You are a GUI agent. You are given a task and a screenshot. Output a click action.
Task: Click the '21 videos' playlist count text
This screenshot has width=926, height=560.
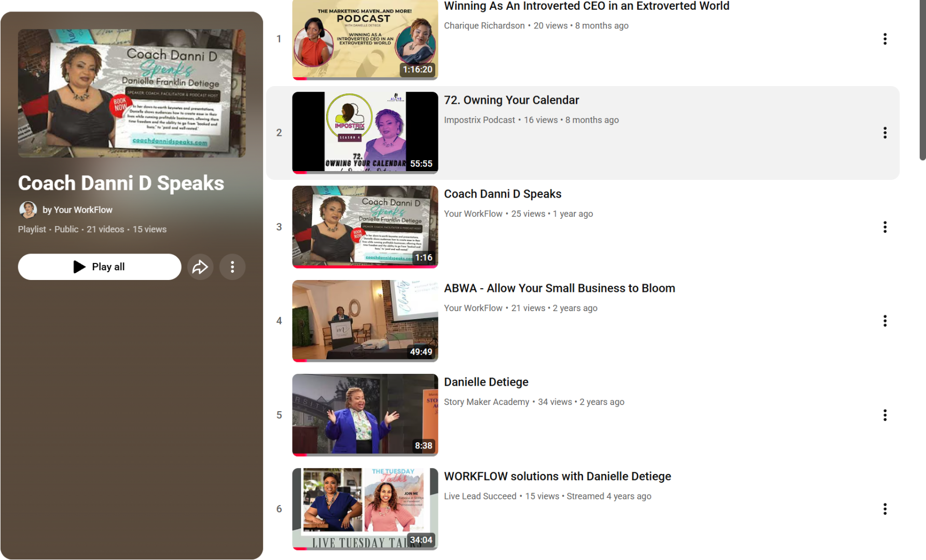point(105,230)
